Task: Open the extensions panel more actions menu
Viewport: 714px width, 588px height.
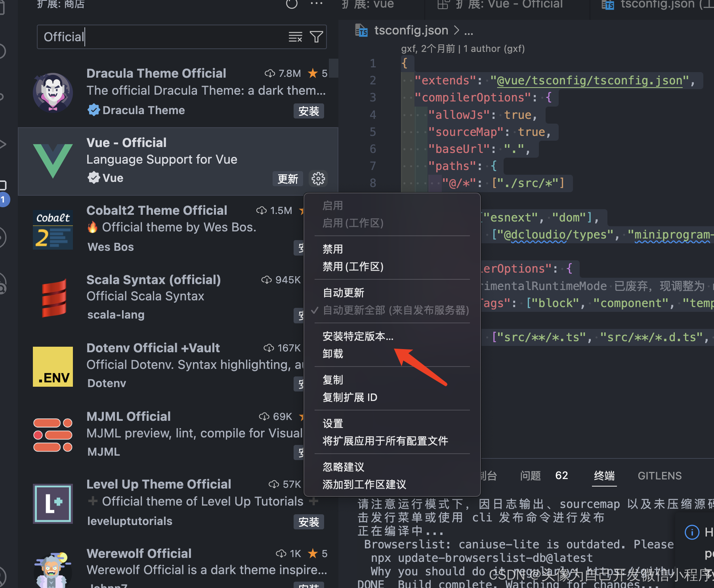Action: tap(316, 4)
